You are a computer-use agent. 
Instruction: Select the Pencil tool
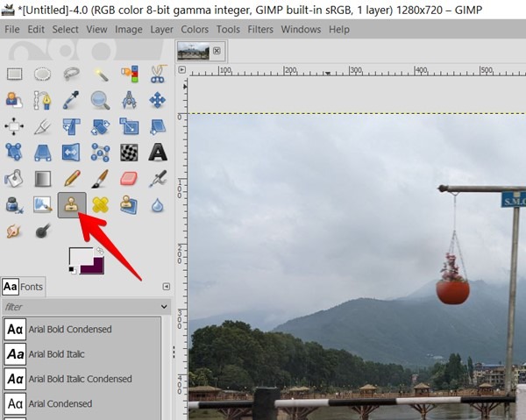(x=72, y=178)
